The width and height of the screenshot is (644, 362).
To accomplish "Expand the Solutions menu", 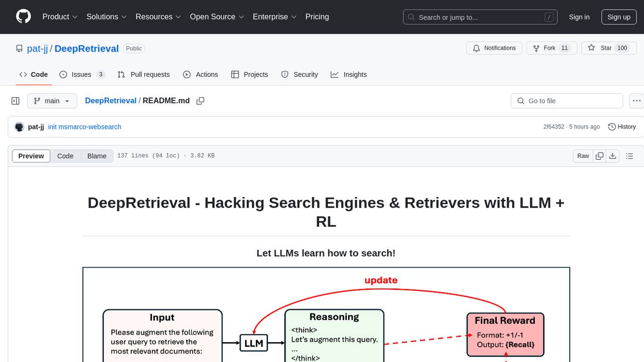I will coord(107,17).
